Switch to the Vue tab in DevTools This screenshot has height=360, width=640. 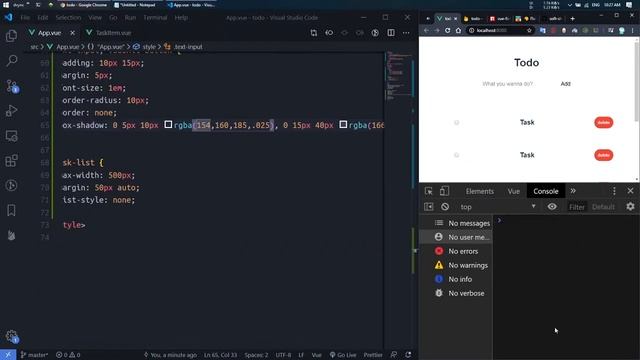[513, 191]
